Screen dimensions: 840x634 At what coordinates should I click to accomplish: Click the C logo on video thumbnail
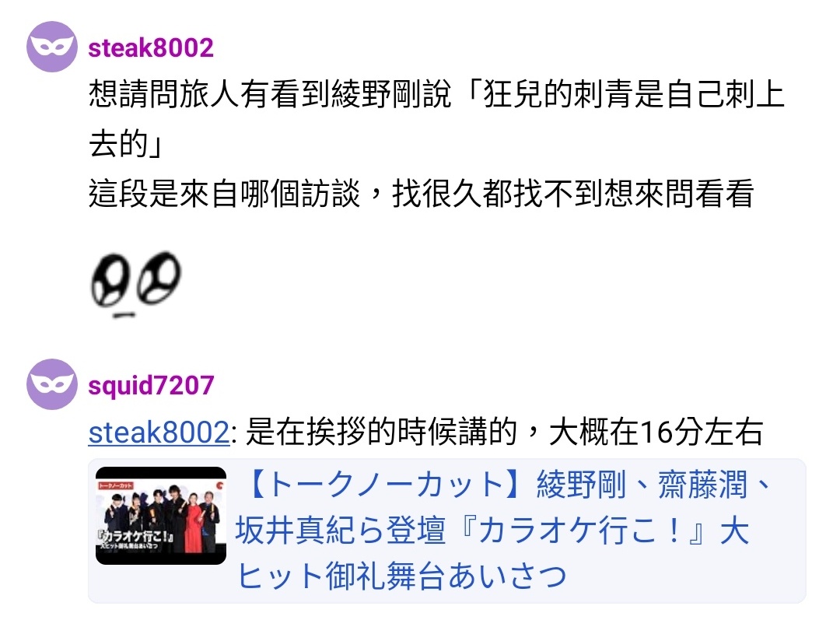click(x=219, y=485)
